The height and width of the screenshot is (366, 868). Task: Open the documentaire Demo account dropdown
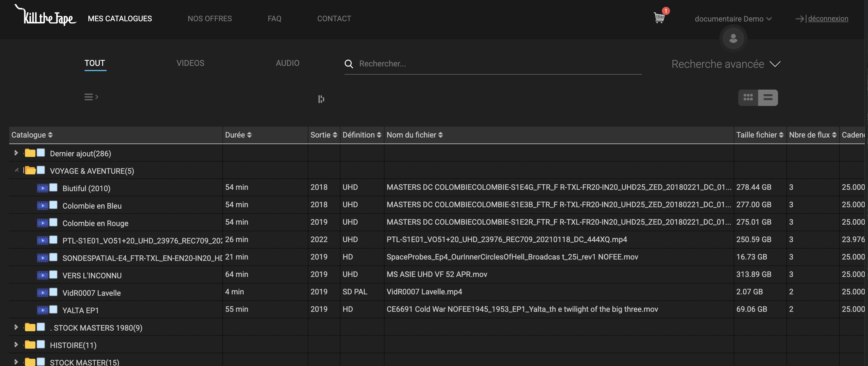click(x=733, y=19)
